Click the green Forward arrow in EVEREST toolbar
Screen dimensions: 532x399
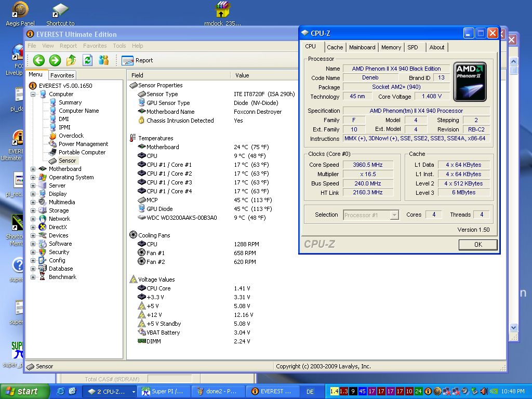click(55, 60)
